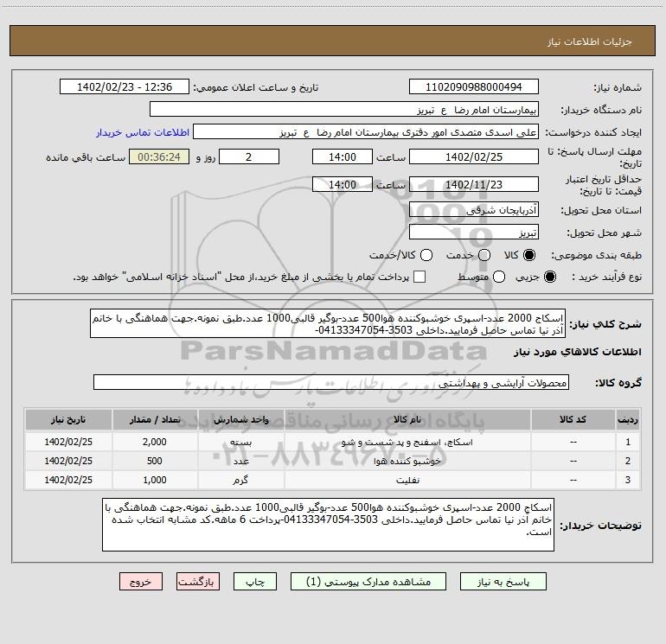Click the چاپ print button

(255, 582)
